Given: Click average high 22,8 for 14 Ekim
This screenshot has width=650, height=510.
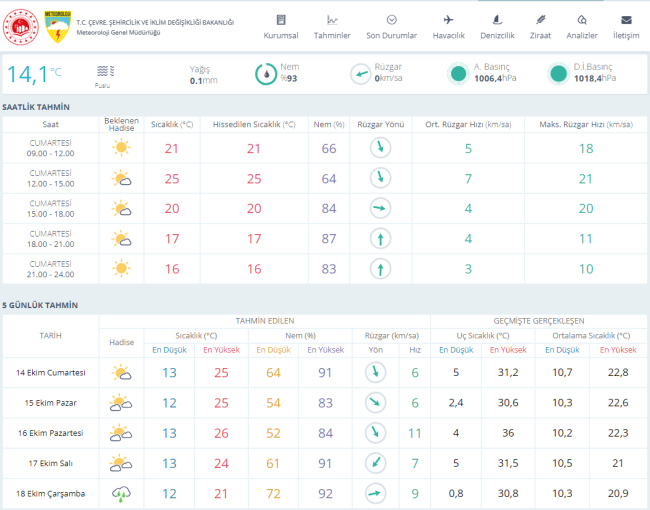Looking at the screenshot, I should pyautogui.click(x=618, y=372).
